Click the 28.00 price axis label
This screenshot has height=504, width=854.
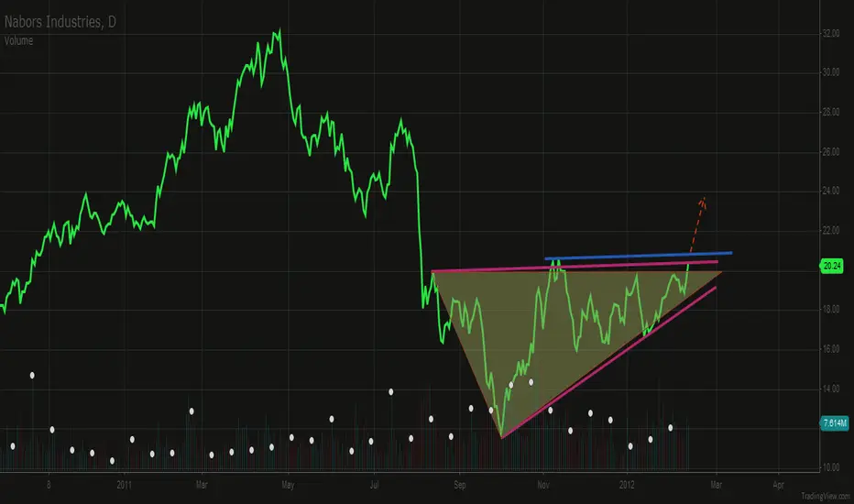830,112
